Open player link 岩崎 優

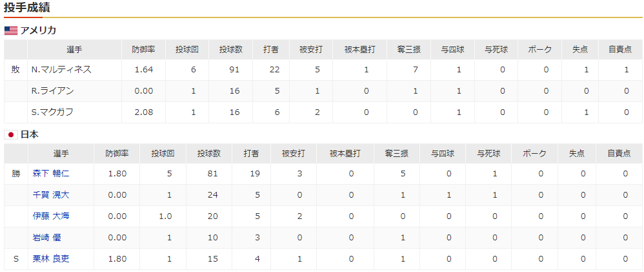pyautogui.click(x=46, y=238)
